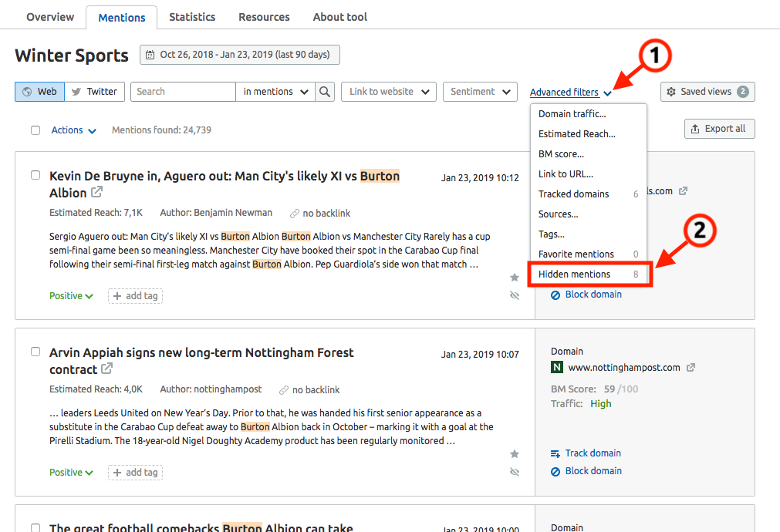The height and width of the screenshot is (532, 780).
Task: Choose BM score filter option
Action: pos(589,154)
